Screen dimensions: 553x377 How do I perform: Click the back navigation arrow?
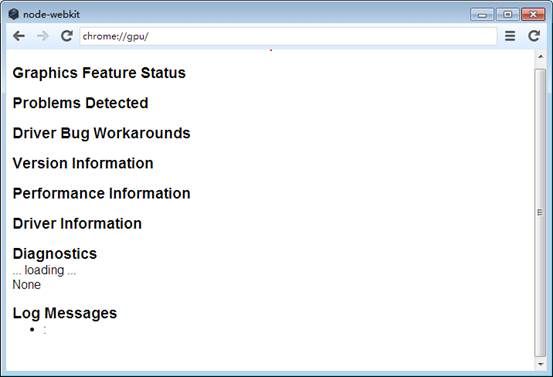click(19, 36)
